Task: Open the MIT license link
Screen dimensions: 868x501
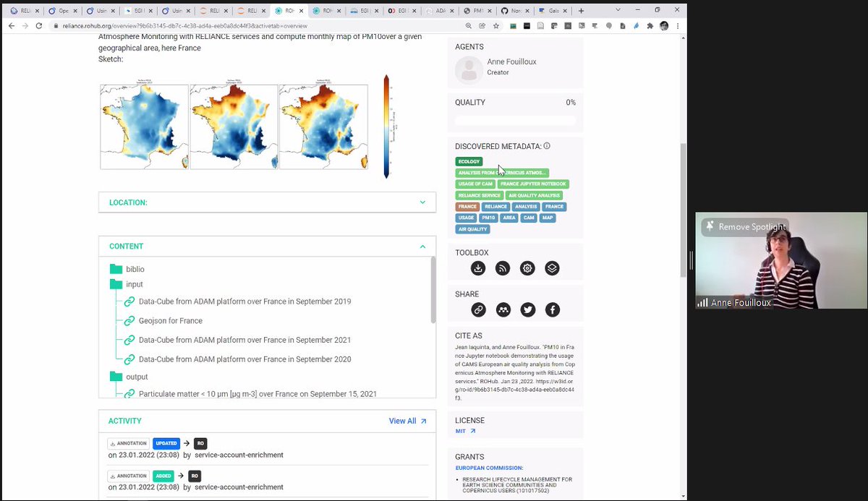Action: click(461, 432)
